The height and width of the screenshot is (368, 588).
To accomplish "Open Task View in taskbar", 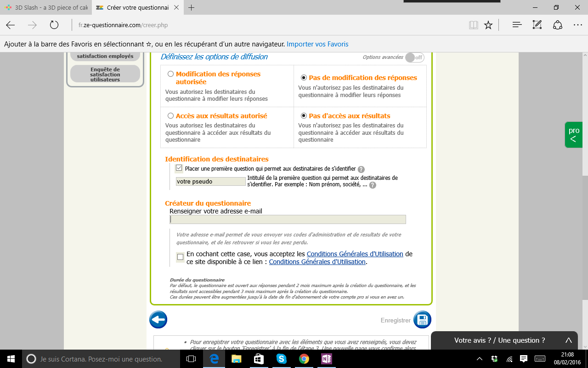I will (x=191, y=359).
